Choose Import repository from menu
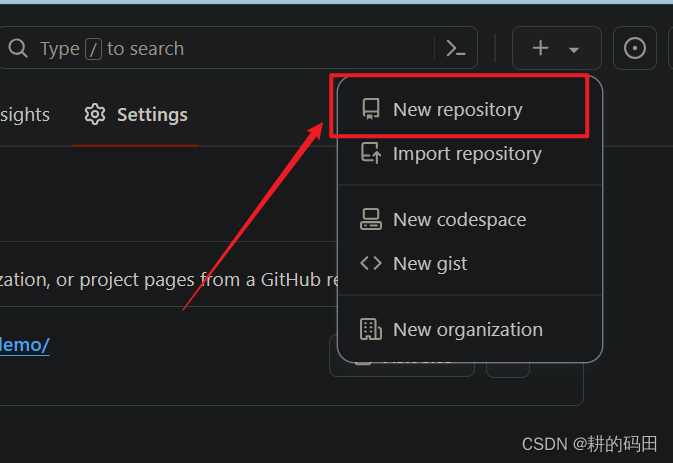The width and height of the screenshot is (673, 463). [x=470, y=154]
